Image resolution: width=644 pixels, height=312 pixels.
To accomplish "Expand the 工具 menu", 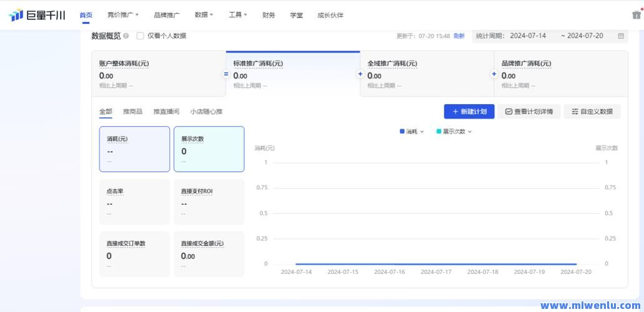I will click(x=238, y=15).
